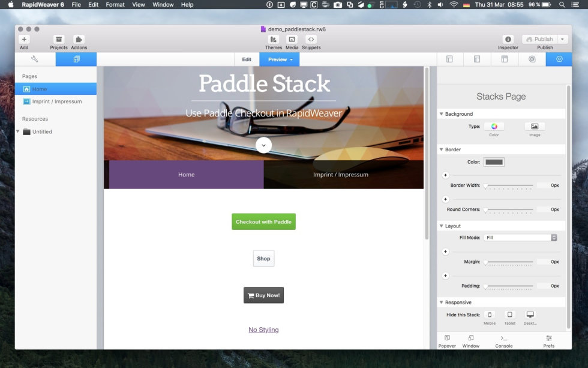This screenshot has width=588, height=368.
Task: Add a new page with the Add button
Action: pyautogui.click(x=24, y=40)
